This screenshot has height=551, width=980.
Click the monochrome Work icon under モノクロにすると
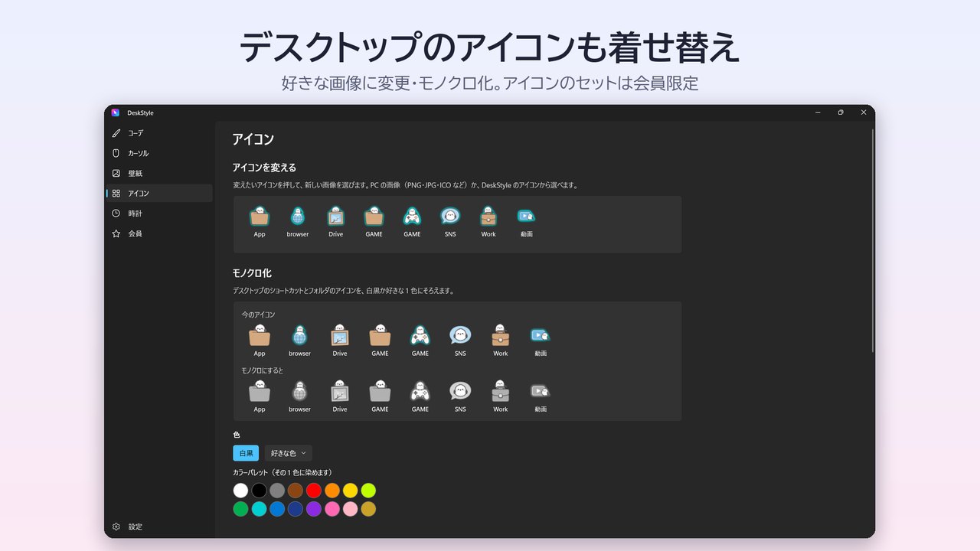point(501,391)
